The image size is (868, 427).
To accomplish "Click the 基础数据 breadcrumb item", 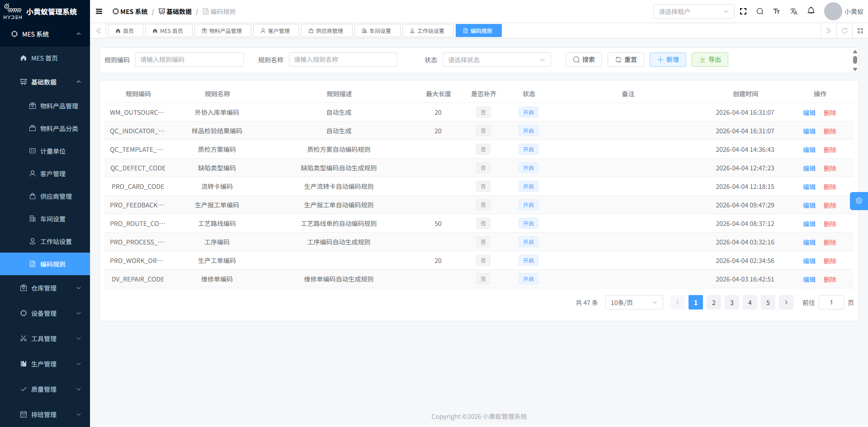I will point(175,12).
